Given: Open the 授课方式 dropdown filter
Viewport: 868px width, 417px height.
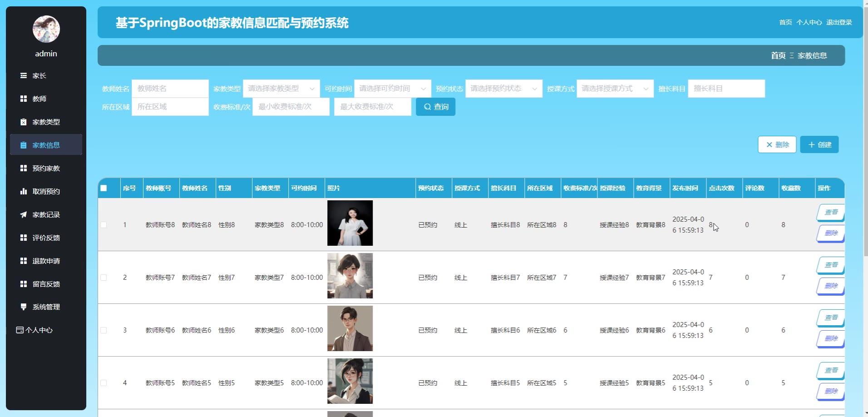Looking at the screenshot, I should tap(615, 89).
